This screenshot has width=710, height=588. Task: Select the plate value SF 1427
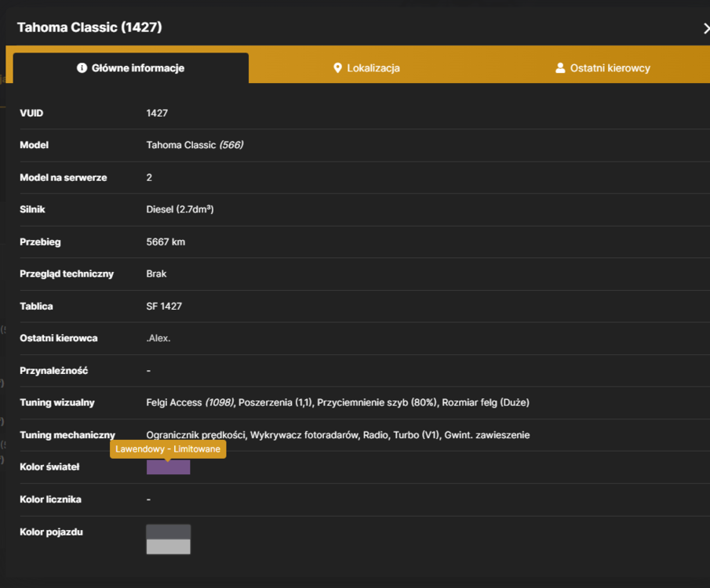164,307
